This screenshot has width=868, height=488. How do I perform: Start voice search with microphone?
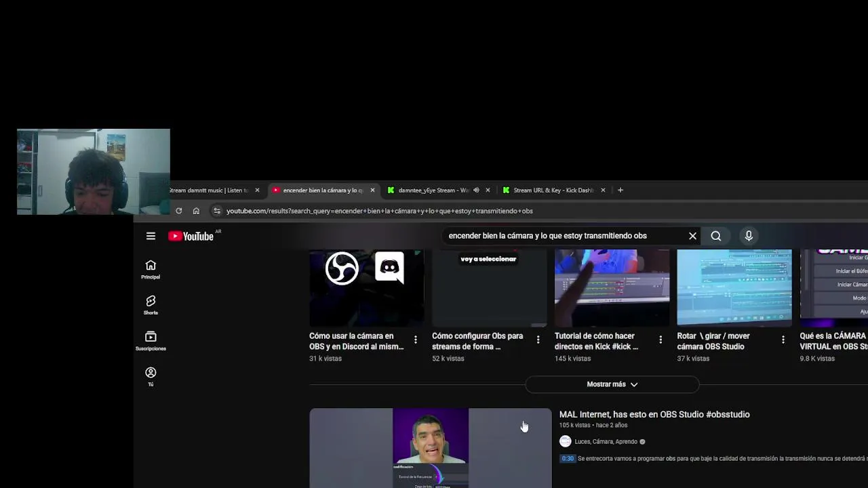click(x=749, y=236)
